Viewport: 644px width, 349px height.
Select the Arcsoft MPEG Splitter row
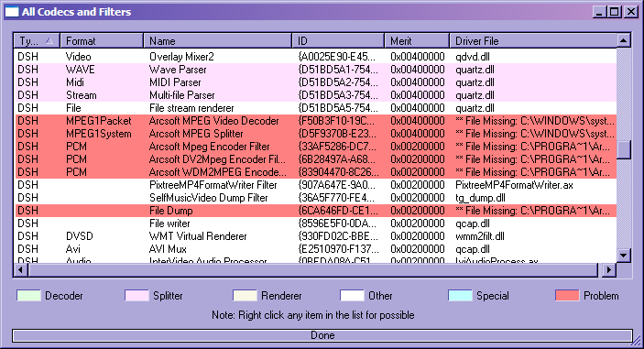tap(316, 134)
